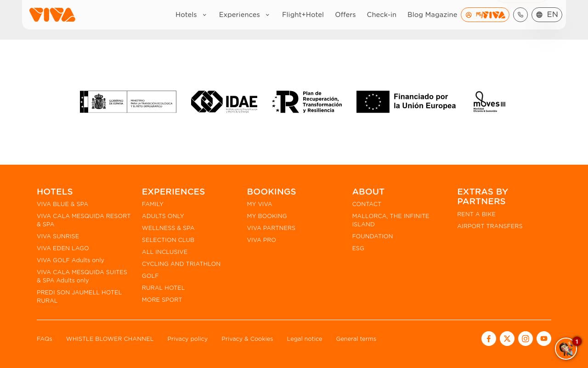
Task: Click the Experiences navigation label
Action: click(x=239, y=15)
